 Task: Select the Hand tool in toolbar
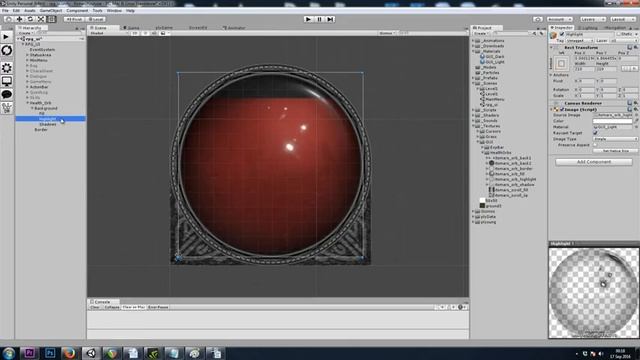(x=8, y=19)
